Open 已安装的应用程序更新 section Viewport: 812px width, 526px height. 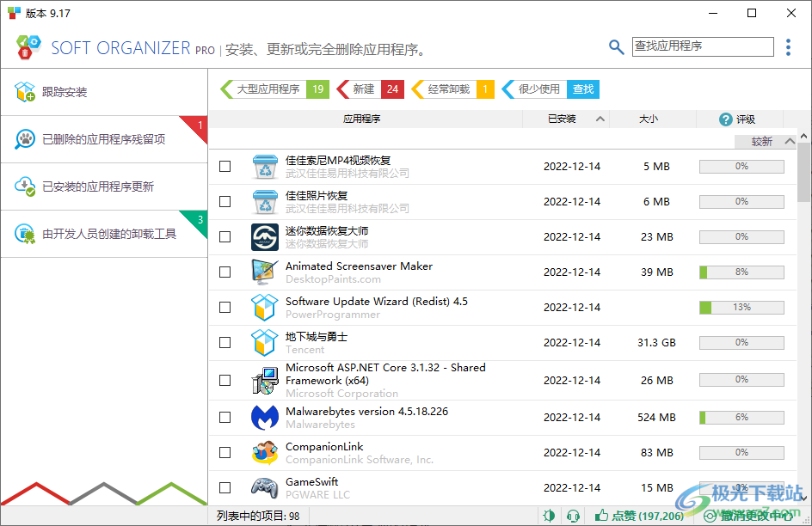pyautogui.click(x=104, y=187)
